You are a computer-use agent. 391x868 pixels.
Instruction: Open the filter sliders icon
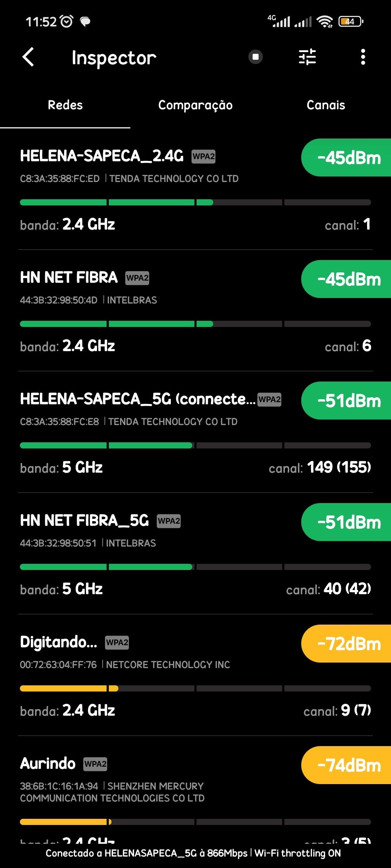coord(307,57)
